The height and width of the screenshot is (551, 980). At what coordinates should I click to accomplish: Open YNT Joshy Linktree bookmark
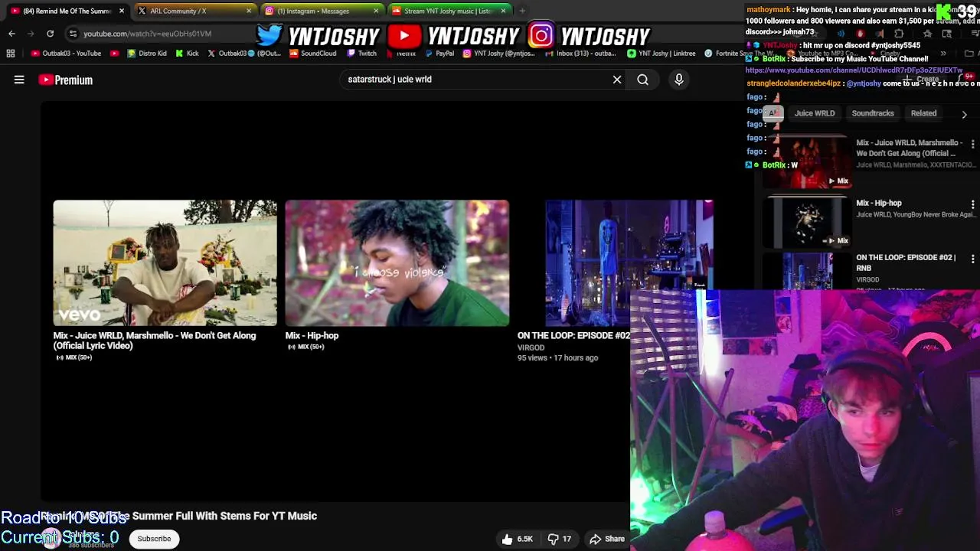tap(661, 54)
